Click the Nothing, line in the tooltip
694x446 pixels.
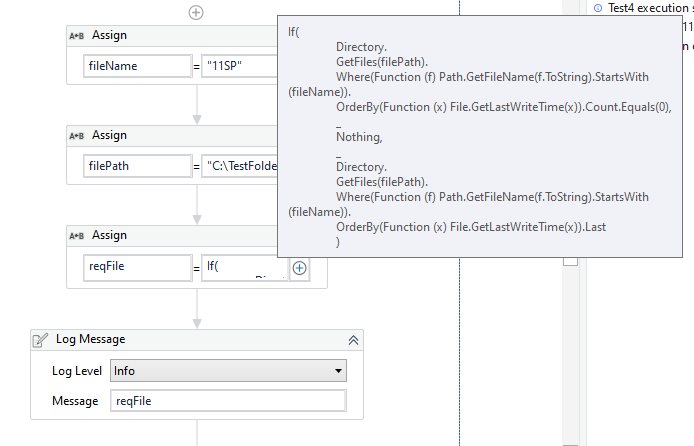pyautogui.click(x=359, y=137)
